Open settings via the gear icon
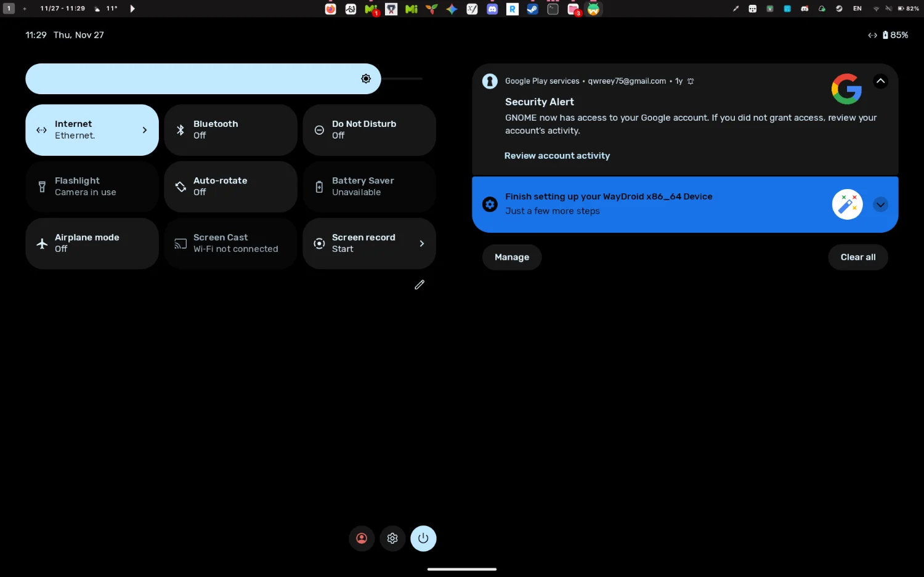 [x=392, y=538]
